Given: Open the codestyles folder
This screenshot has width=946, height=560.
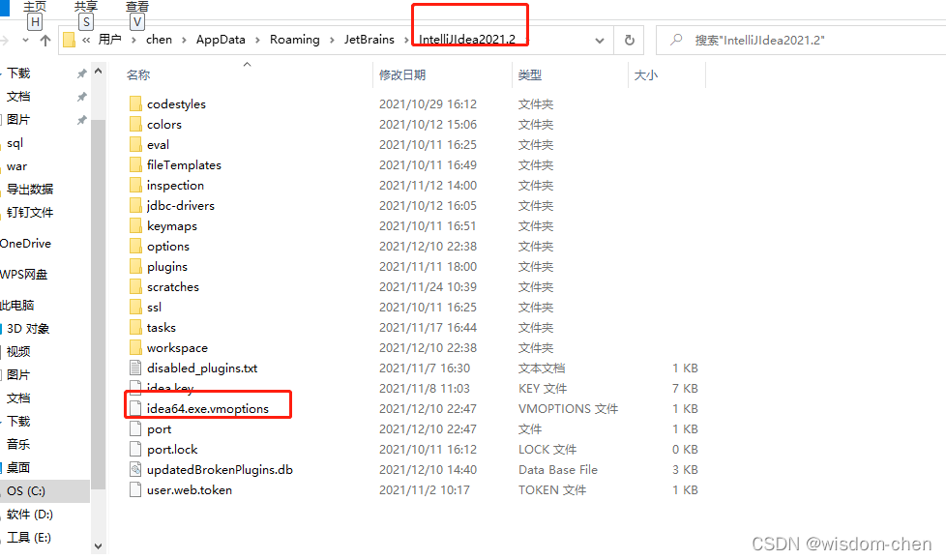Looking at the screenshot, I should (179, 103).
